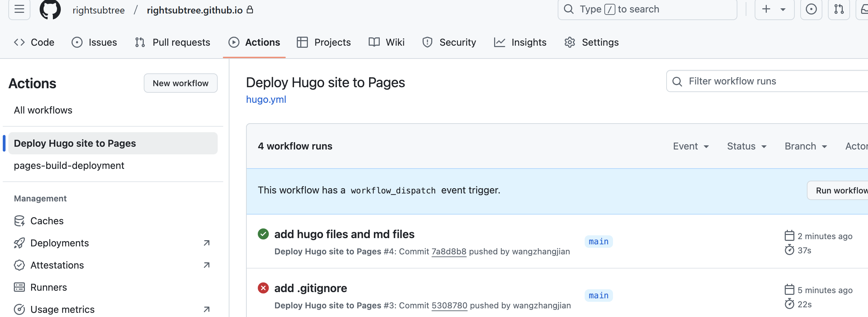Image resolution: width=868 pixels, height=317 pixels.
Task: Open Usage metrics link
Action: [63, 309]
